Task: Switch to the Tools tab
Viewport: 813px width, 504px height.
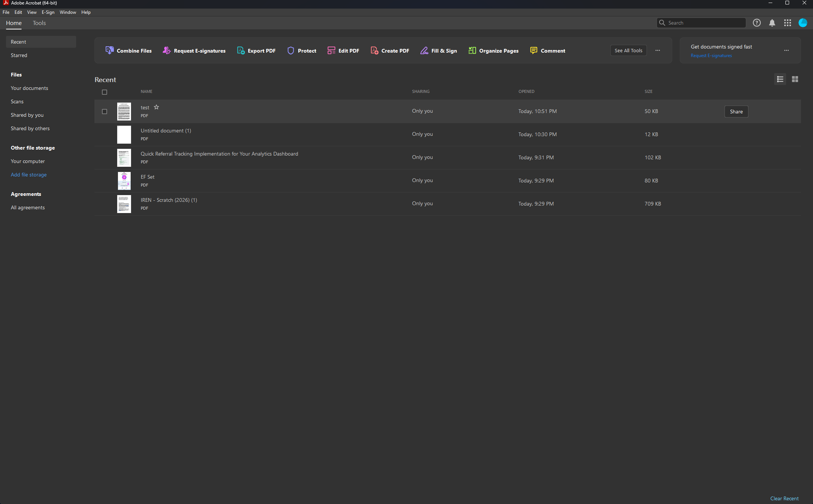Action: (x=39, y=23)
